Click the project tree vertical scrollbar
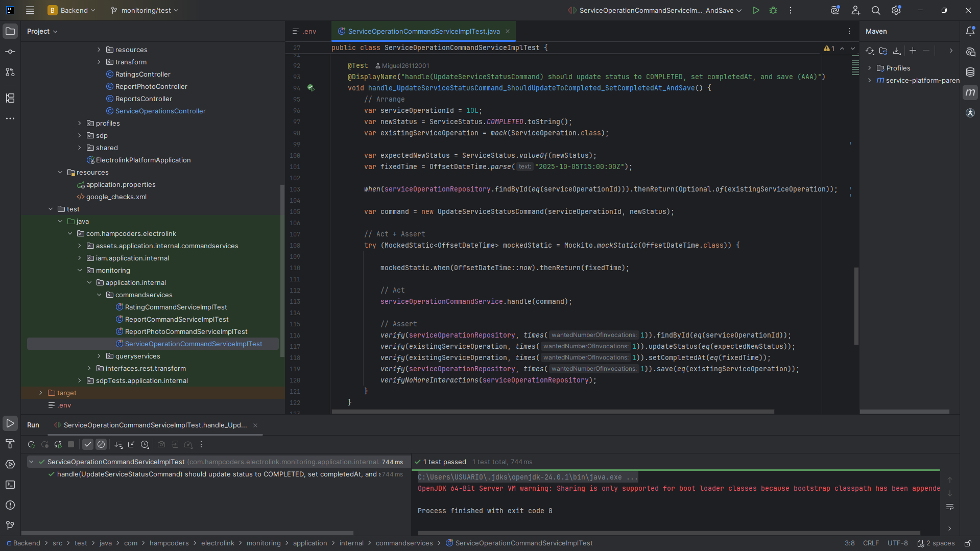The height and width of the screenshot is (551, 980). 282,271
